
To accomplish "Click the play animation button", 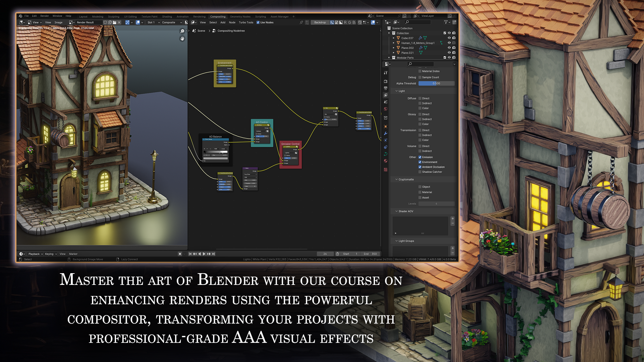I will pos(204,254).
